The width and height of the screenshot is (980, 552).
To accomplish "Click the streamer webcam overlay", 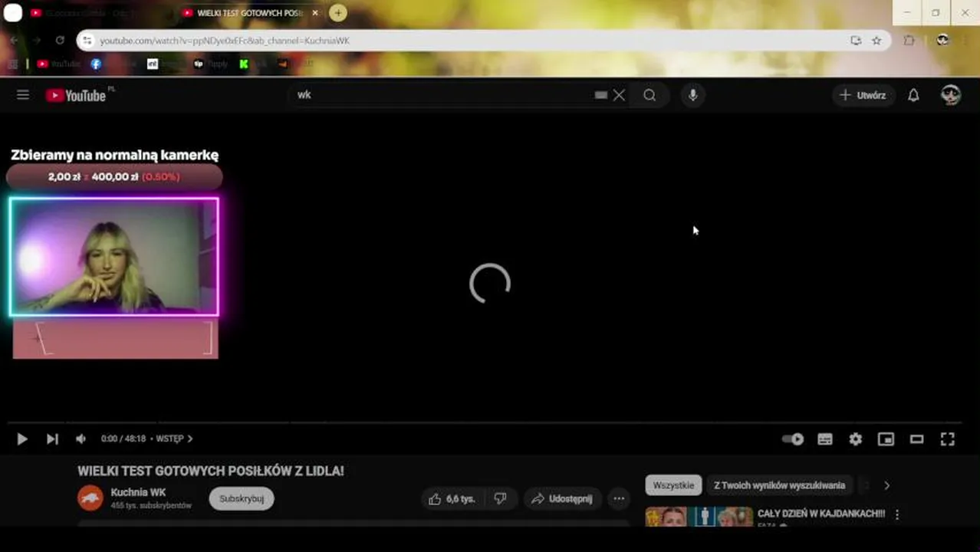I will (114, 257).
